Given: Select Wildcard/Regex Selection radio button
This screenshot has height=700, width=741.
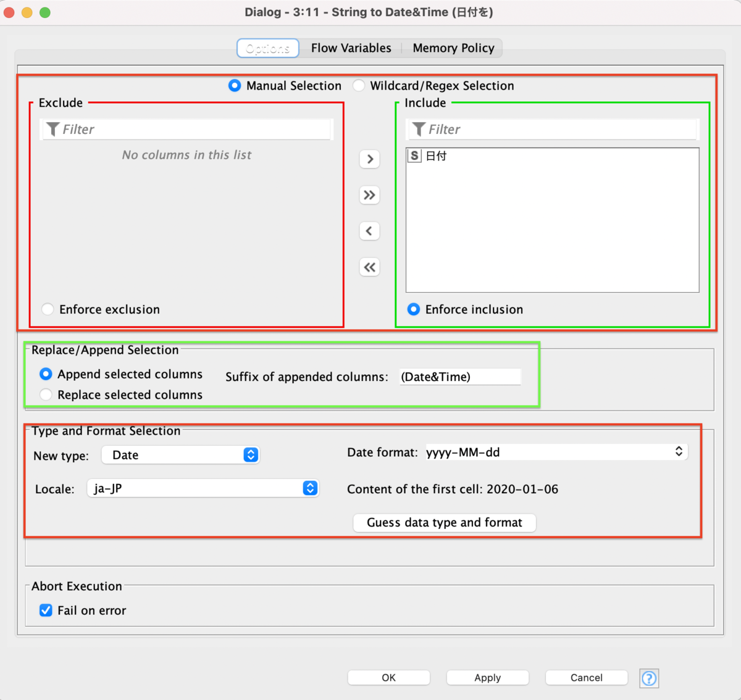Looking at the screenshot, I should tap(359, 86).
